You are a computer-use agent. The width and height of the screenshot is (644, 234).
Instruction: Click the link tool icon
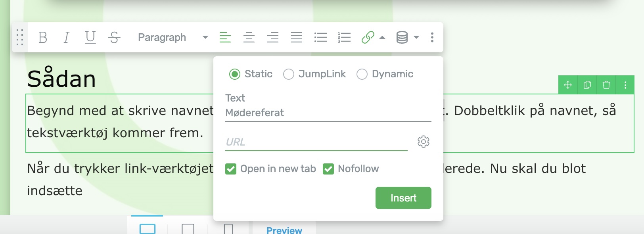point(368,37)
